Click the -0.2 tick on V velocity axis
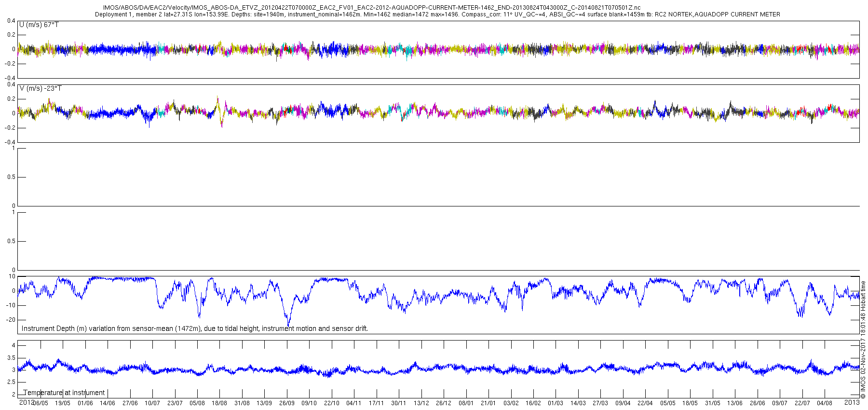The width and height of the screenshot is (868, 410). (x=9, y=128)
